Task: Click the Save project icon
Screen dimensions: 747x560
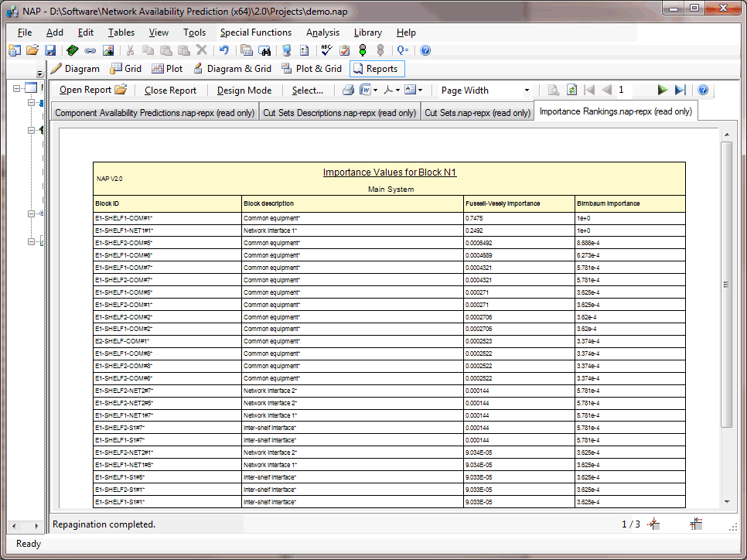Action: point(50,50)
